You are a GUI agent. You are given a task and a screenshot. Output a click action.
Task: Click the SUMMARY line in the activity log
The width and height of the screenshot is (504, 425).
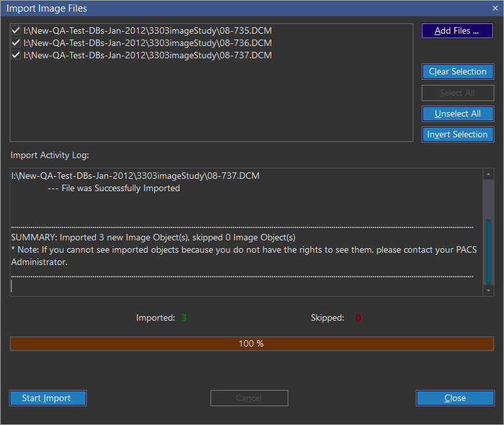click(153, 238)
